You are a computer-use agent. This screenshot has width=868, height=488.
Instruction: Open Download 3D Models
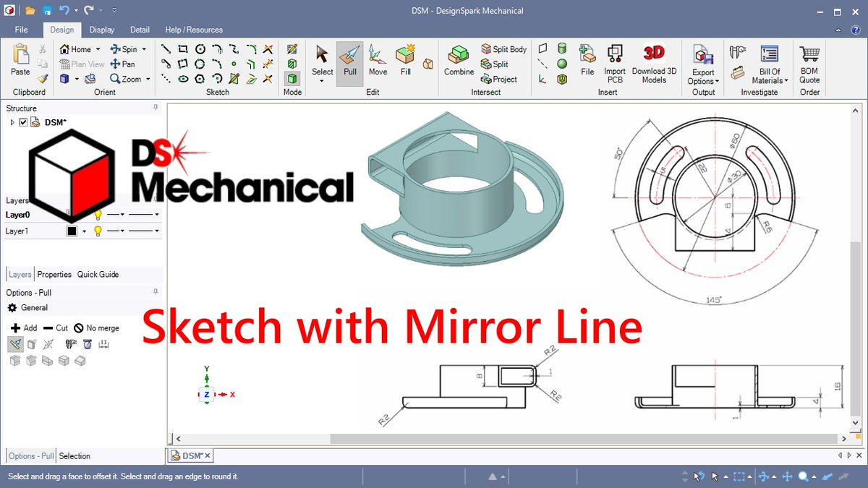pyautogui.click(x=654, y=64)
